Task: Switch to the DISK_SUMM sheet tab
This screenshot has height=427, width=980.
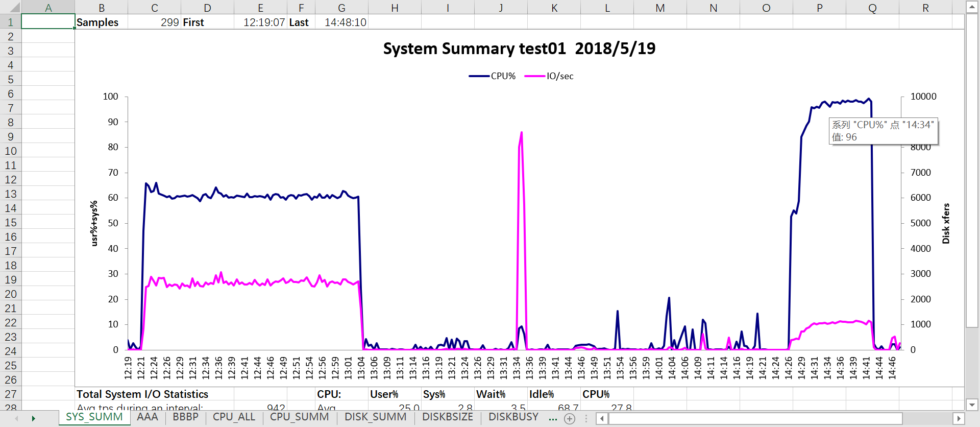Action: pos(375,417)
